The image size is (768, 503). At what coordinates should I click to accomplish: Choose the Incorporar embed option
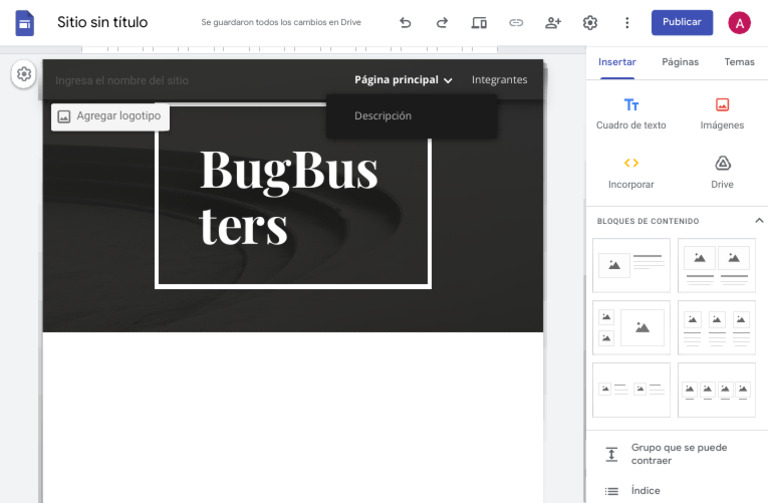tap(631, 172)
